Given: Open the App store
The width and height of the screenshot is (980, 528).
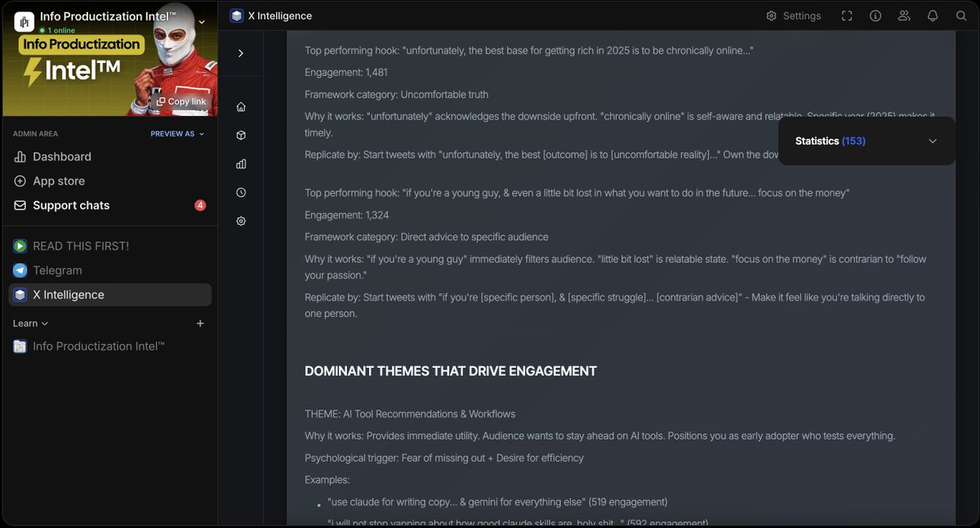Looking at the screenshot, I should [x=59, y=181].
